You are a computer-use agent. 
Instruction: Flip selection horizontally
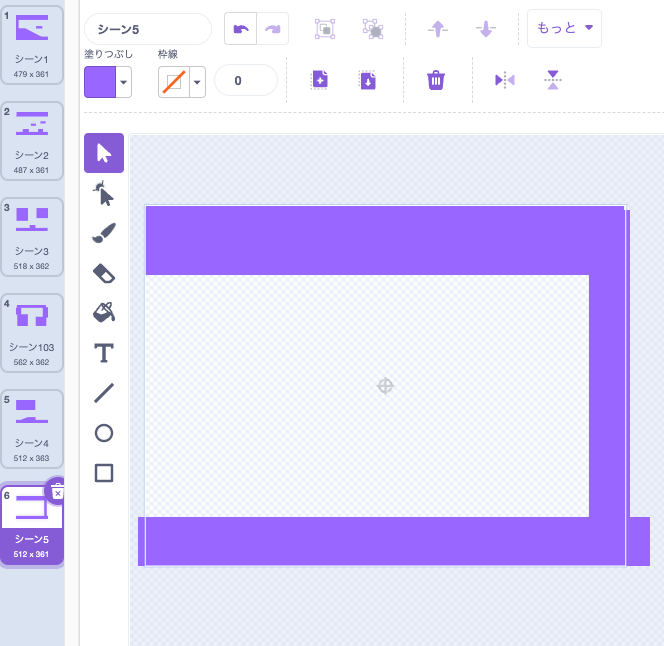[505, 80]
